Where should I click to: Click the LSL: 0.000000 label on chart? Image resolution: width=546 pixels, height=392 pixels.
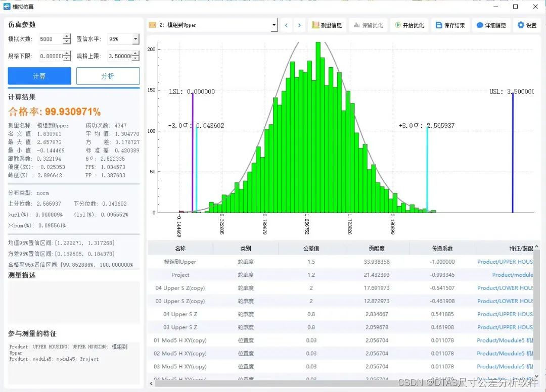(x=192, y=91)
